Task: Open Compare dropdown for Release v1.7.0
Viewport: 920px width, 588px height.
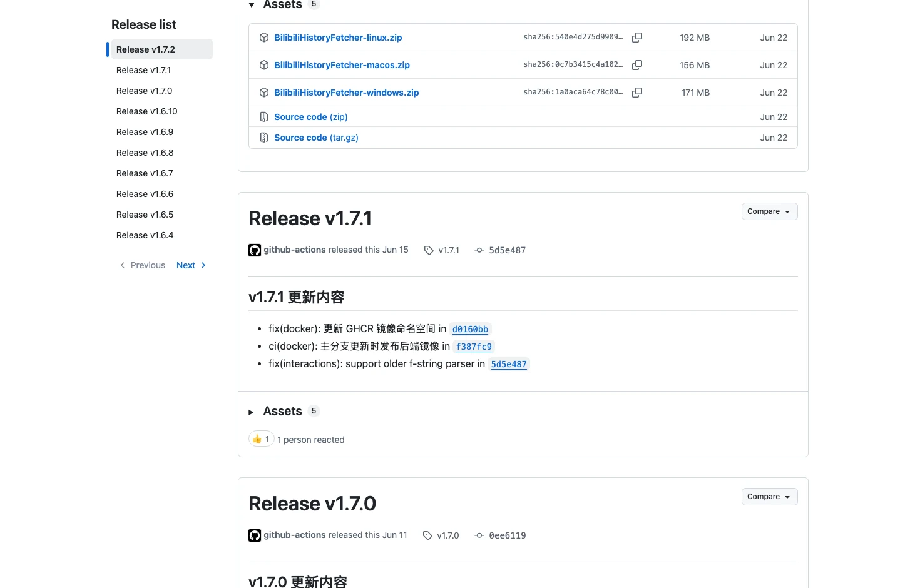Action: tap(769, 497)
